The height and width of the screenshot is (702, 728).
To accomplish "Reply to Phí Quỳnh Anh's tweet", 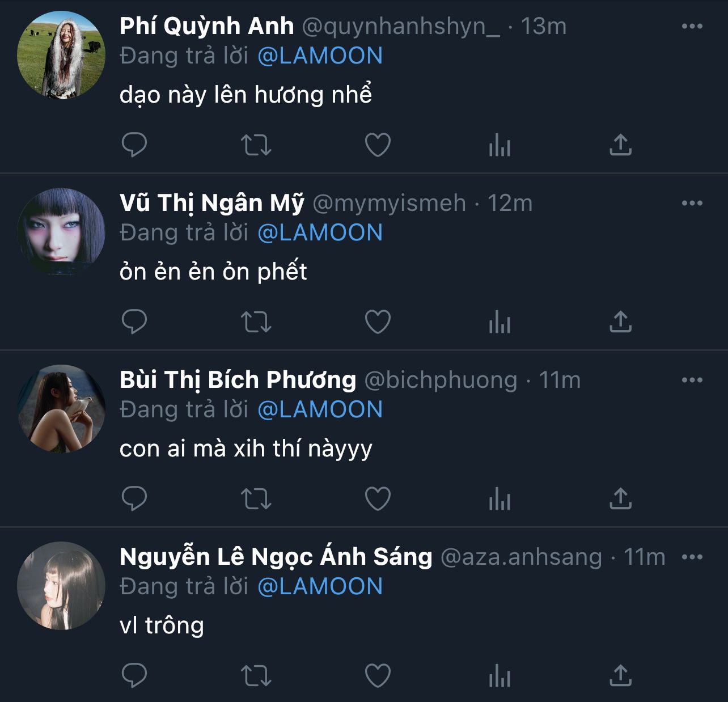I will [134, 145].
